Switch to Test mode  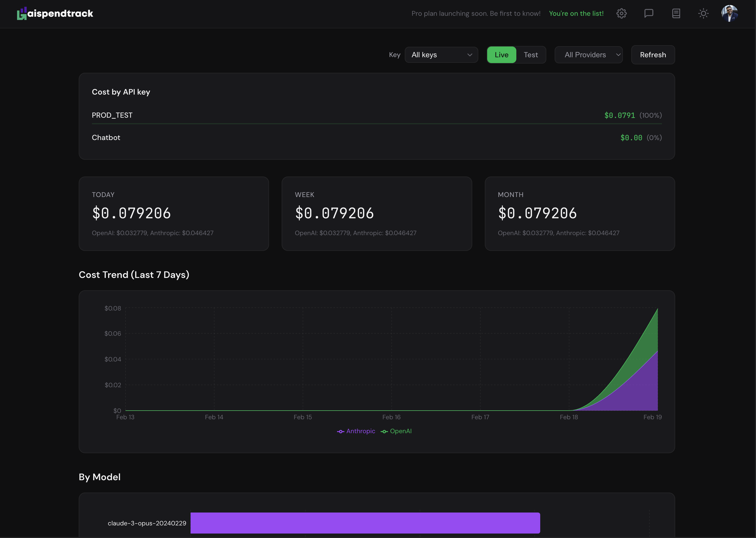click(x=531, y=55)
